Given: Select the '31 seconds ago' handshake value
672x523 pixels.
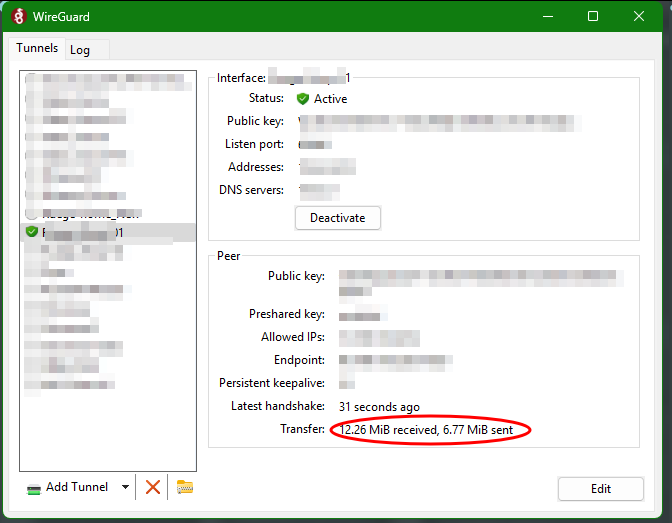Looking at the screenshot, I should (x=379, y=406).
